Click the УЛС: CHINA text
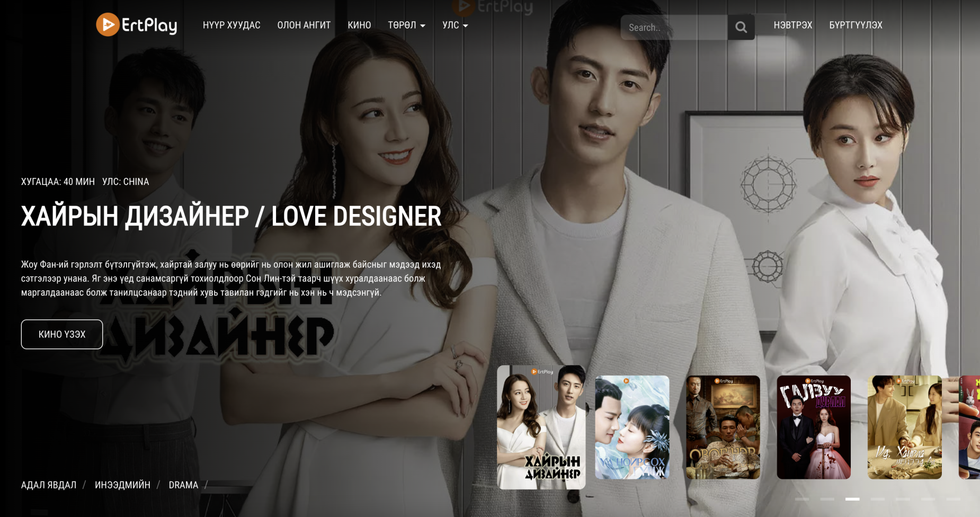Screen dimensions: 980x517 [x=126, y=182]
